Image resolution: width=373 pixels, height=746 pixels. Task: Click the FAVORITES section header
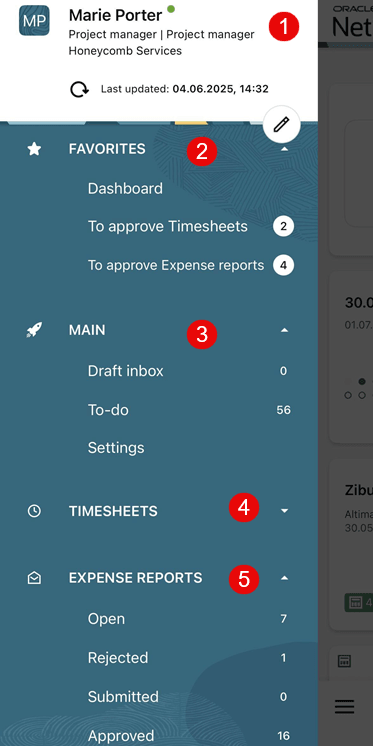point(107,149)
